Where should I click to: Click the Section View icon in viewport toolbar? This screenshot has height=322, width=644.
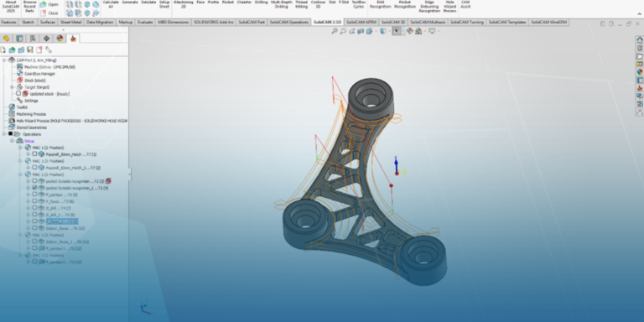[361, 31]
